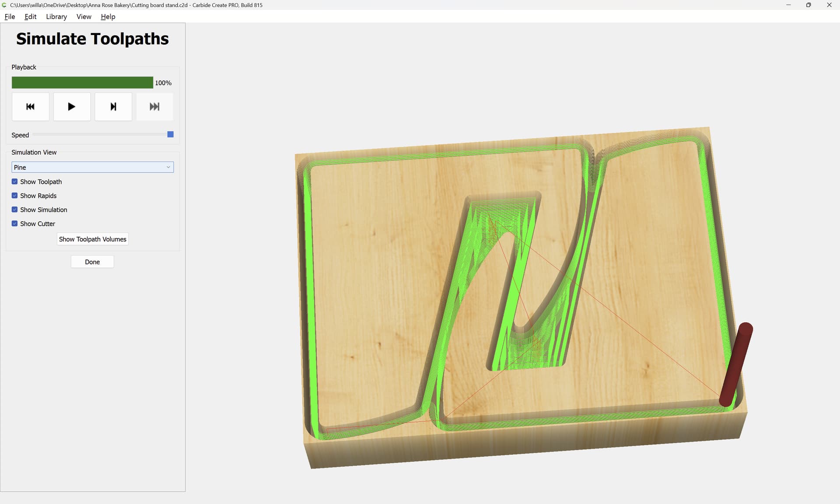This screenshot has width=840, height=504.
Task: Skip to the end of simulation
Action: [x=154, y=106]
